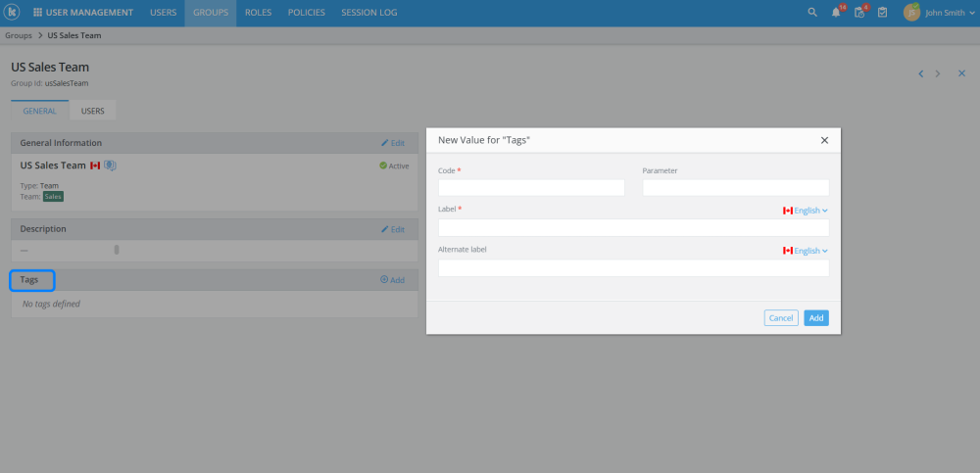Open the clipboard checklist icon

[883, 13]
